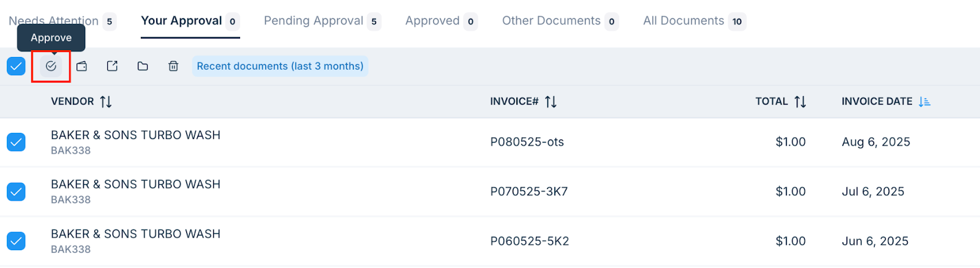Click the count badge on All Documents
Viewport: 980px width, 268px height.
point(737,21)
